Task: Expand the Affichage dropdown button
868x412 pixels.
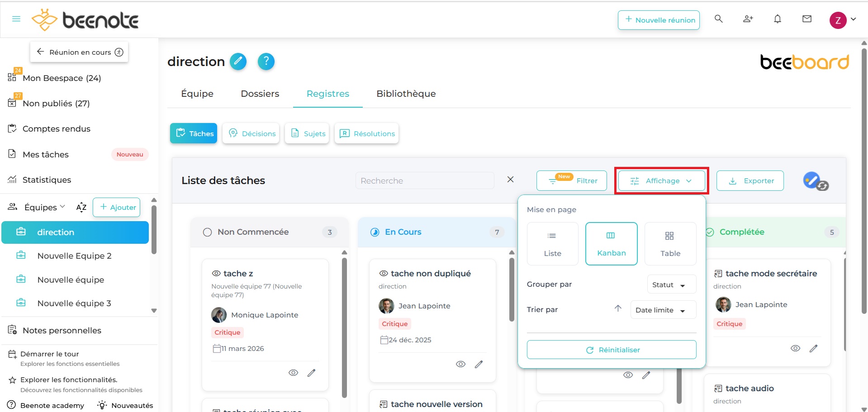Action: 661,181
